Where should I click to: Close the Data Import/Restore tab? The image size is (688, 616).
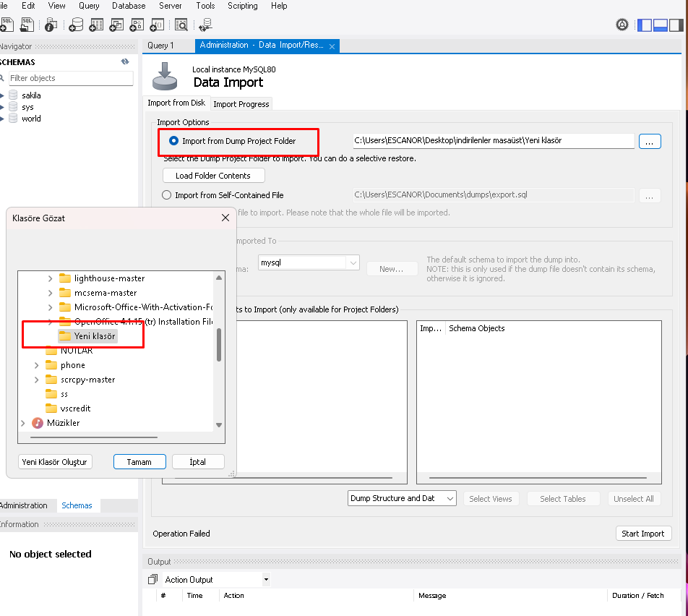[332, 46]
